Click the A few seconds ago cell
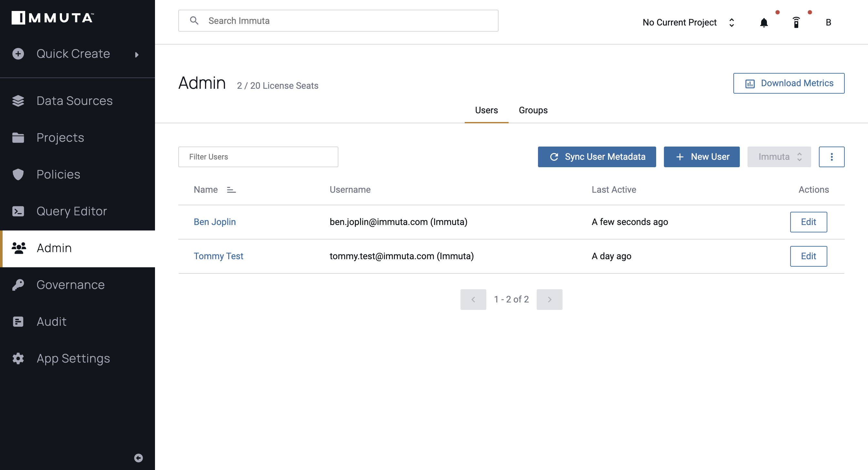The height and width of the screenshot is (470, 868). click(630, 222)
